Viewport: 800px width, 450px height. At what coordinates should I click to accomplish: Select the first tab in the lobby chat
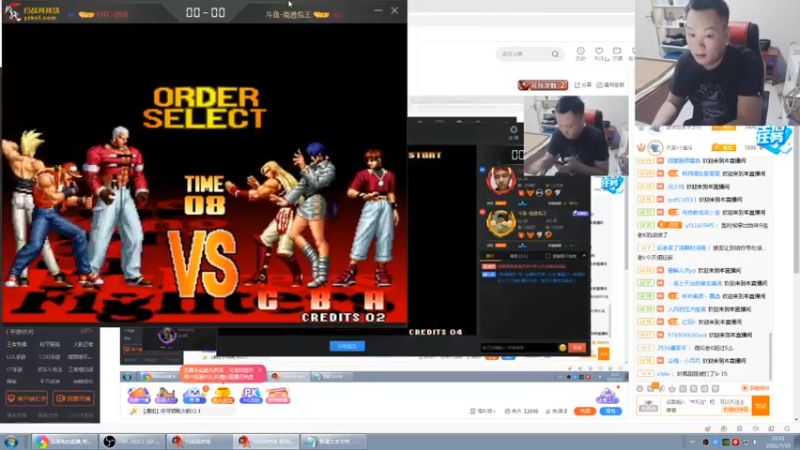click(x=490, y=256)
